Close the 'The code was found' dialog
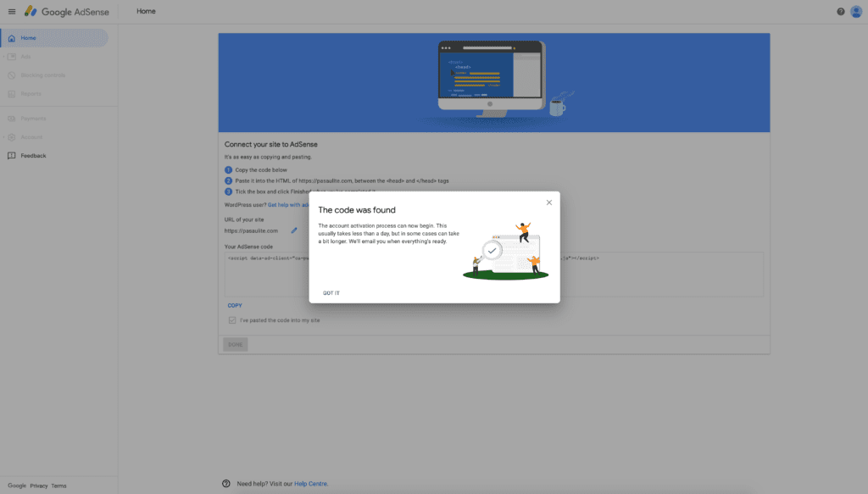The width and height of the screenshot is (868, 494). 548,203
